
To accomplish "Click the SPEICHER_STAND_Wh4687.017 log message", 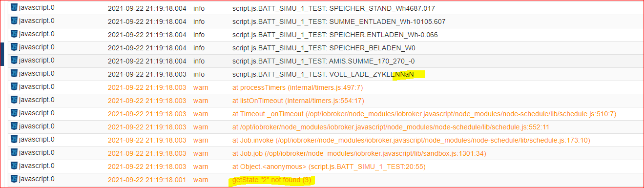I will tap(333, 9).
